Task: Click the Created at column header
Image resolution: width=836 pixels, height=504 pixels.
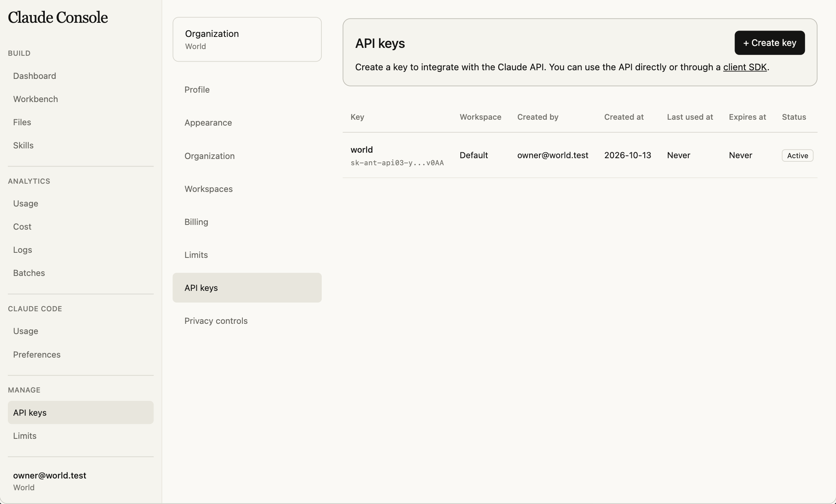Action: (624, 117)
